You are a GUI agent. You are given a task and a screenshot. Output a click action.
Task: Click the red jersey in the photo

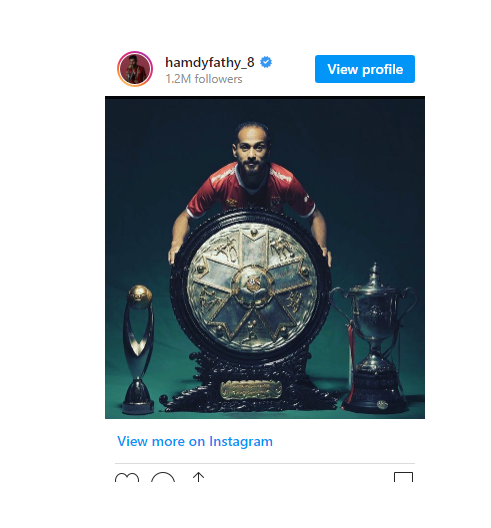(251, 191)
